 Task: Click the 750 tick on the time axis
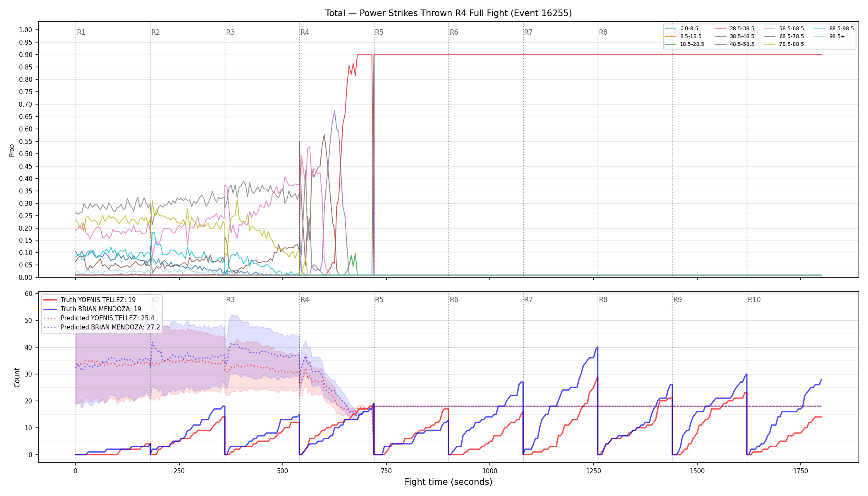pos(386,471)
